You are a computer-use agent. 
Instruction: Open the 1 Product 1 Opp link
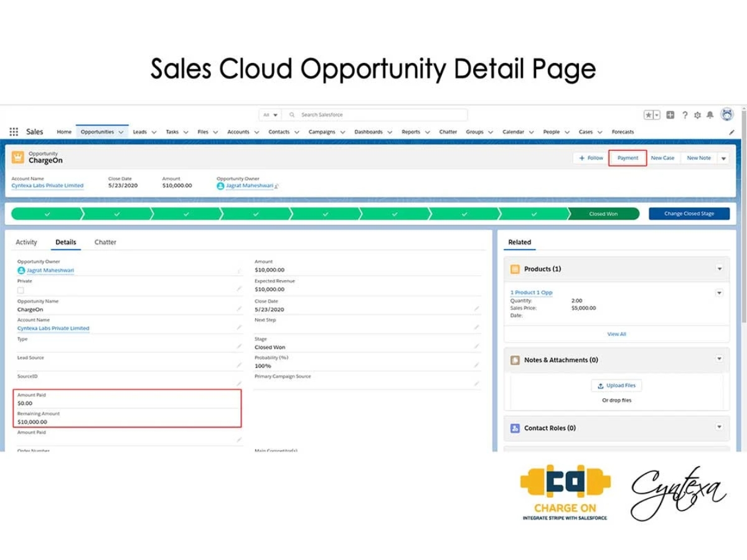click(x=531, y=292)
